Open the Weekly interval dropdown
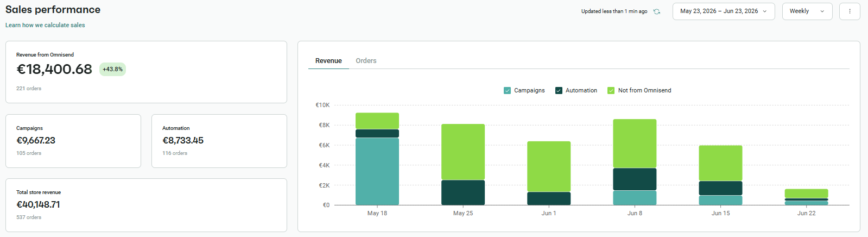Image resolution: width=868 pixels, height=237 pixels. click(807, 11)
